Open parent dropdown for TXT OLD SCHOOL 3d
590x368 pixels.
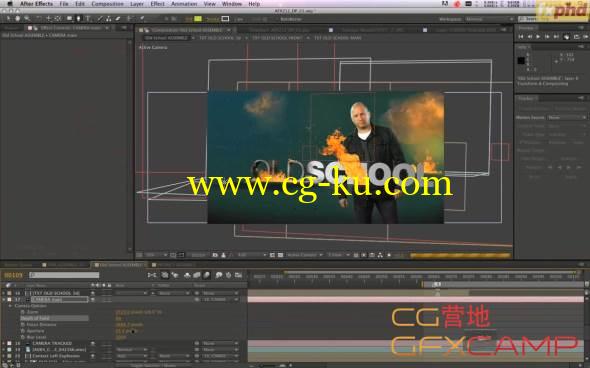[x=219, y=293]
